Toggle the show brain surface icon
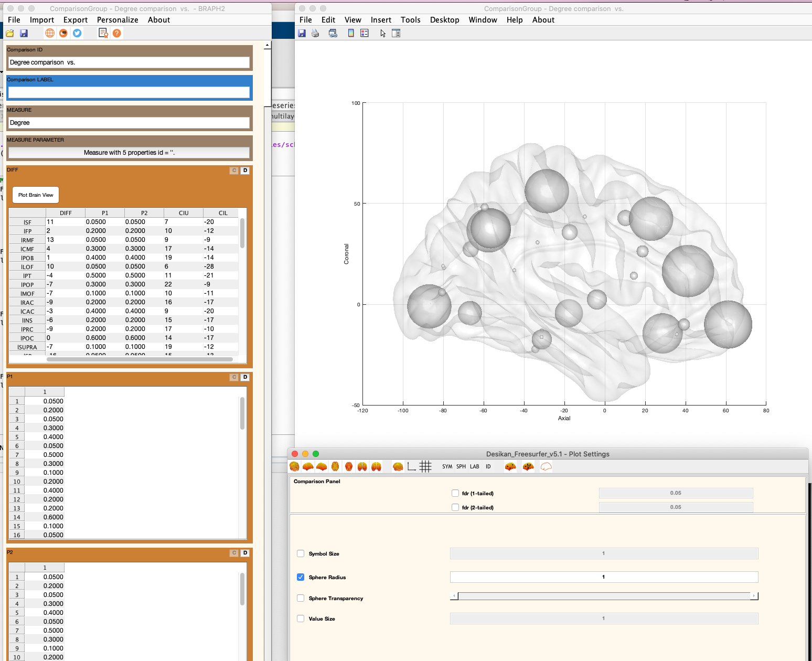This screenshot has width=812, height=661. (x=398, y=466)
